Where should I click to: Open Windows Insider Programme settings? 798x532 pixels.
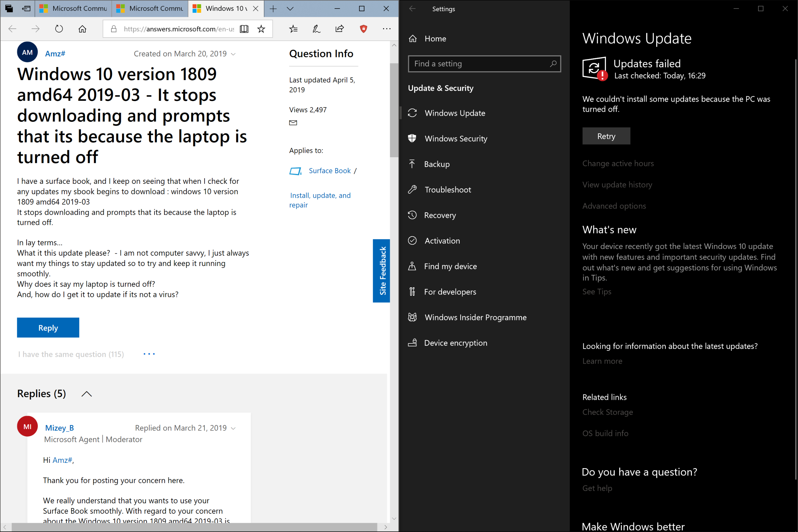pos(484,317)
